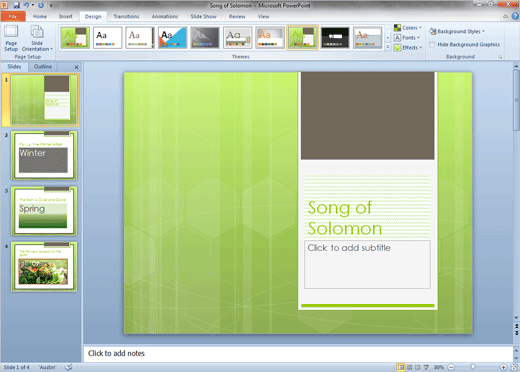Apply the red Aa gray band theme
The height and width of the screenshot is (372, 520).
pos(367,38)
